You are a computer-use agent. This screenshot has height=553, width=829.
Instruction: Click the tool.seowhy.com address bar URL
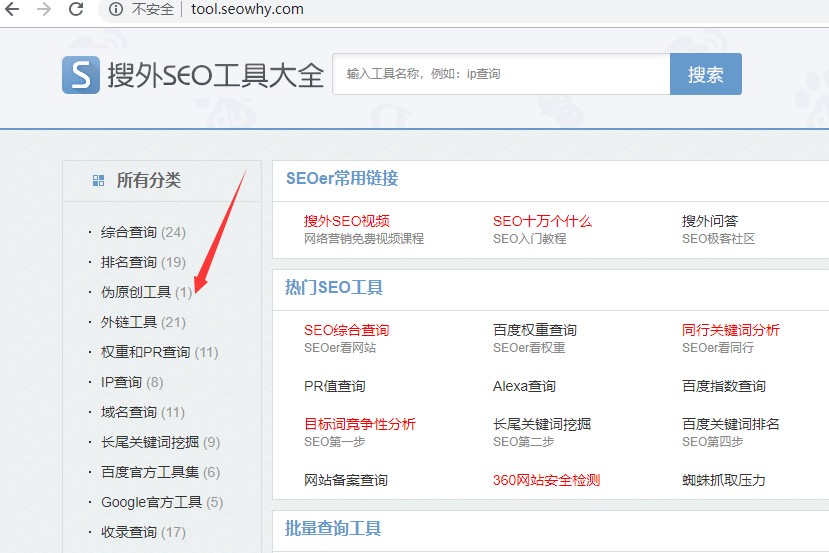247,9
